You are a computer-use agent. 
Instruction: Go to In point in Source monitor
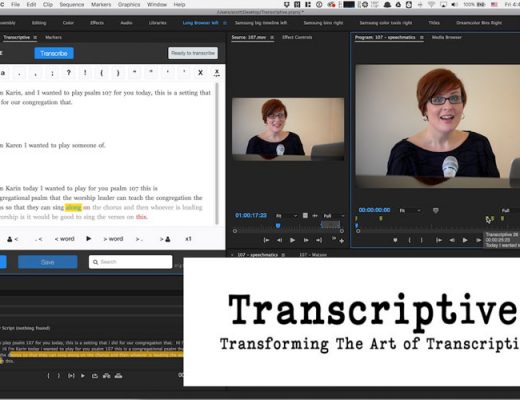266,240
